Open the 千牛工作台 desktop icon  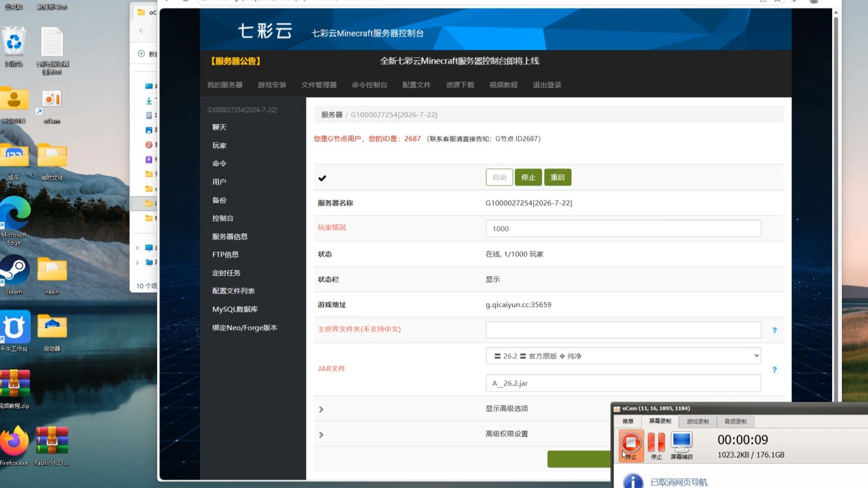point(14,331)
